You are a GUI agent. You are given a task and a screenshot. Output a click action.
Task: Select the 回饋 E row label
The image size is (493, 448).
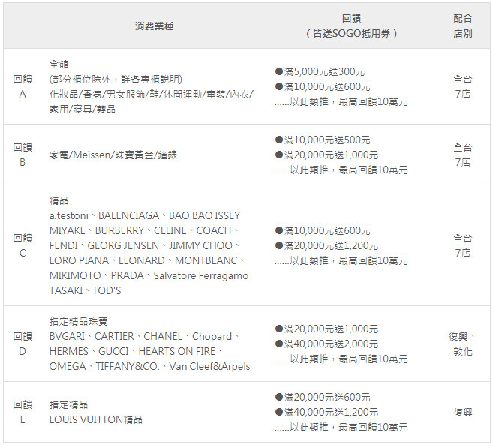click(x=23, y=412)
